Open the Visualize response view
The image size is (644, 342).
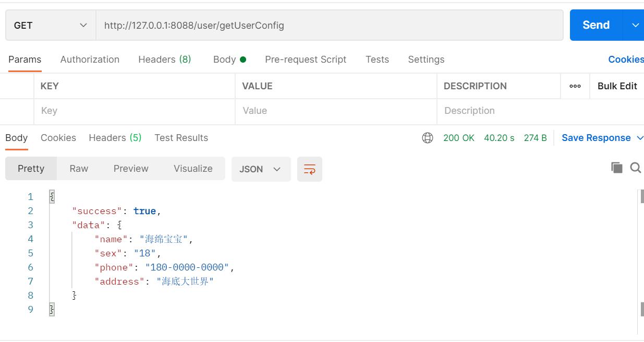tap(192, 168)
